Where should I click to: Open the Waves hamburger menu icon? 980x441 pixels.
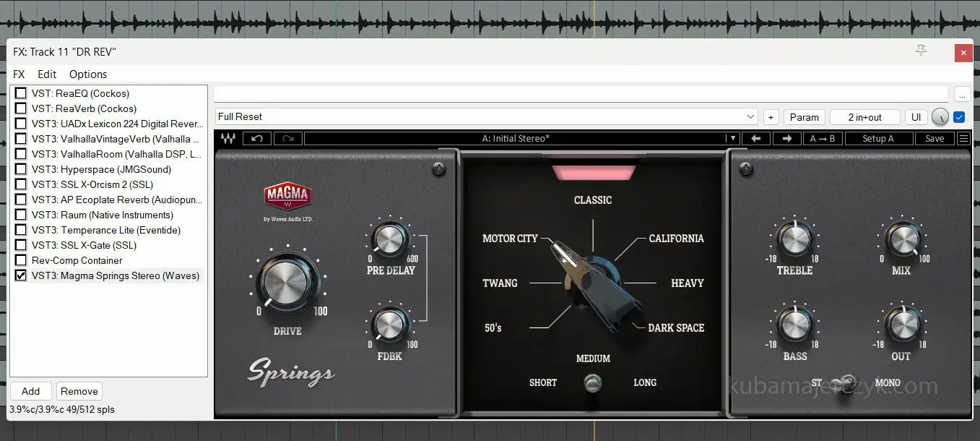tap(963, 139)
